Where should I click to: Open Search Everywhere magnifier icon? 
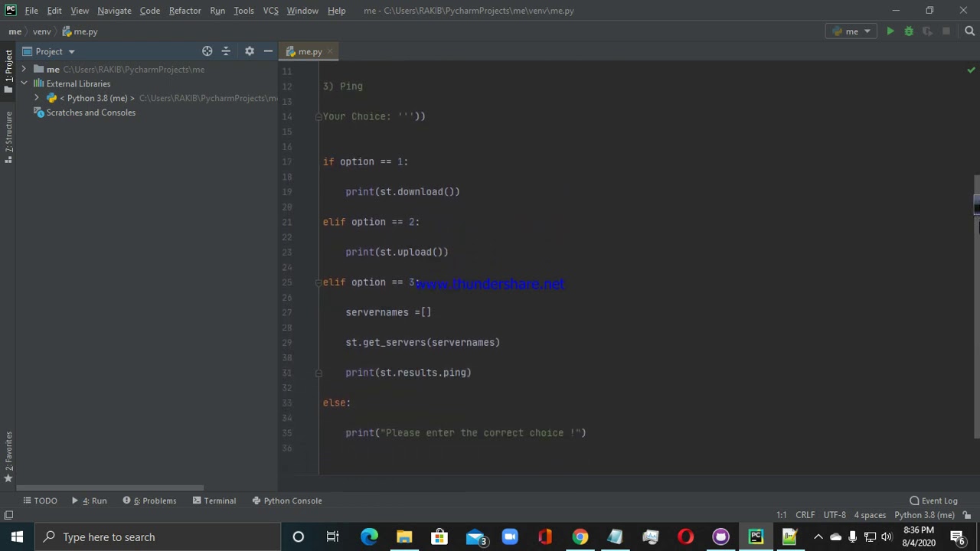[x=969, y=31]
